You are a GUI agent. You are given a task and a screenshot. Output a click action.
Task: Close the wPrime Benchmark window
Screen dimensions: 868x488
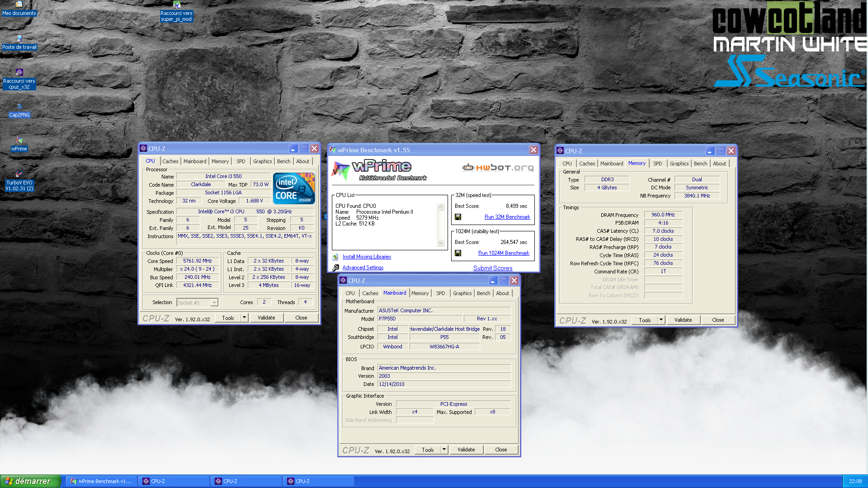coord(533,150)
